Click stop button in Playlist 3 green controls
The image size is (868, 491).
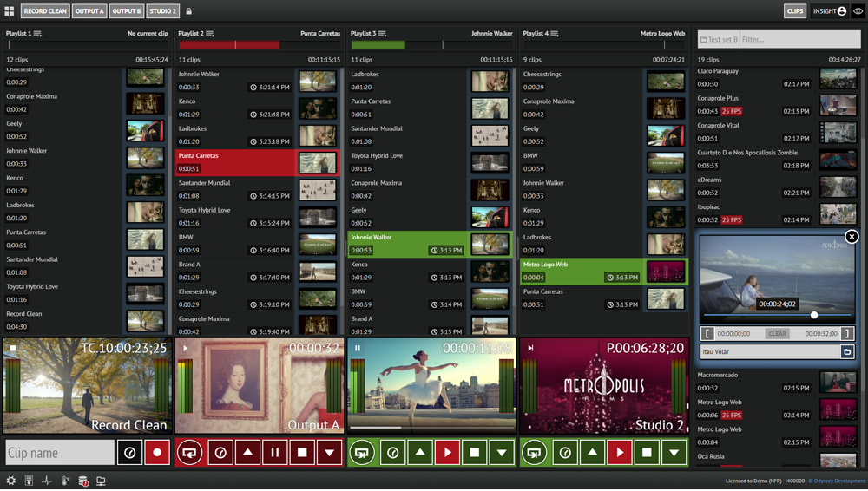(475, 453)
